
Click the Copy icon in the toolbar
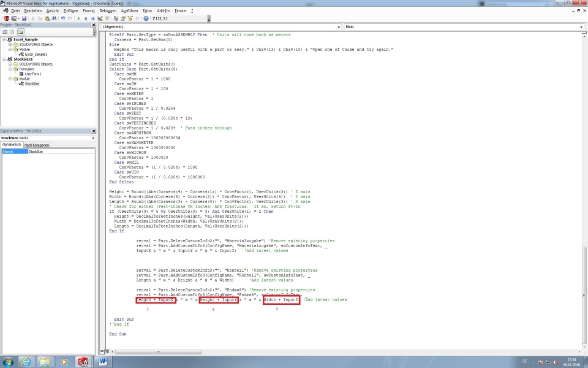[x=40, y=18]
